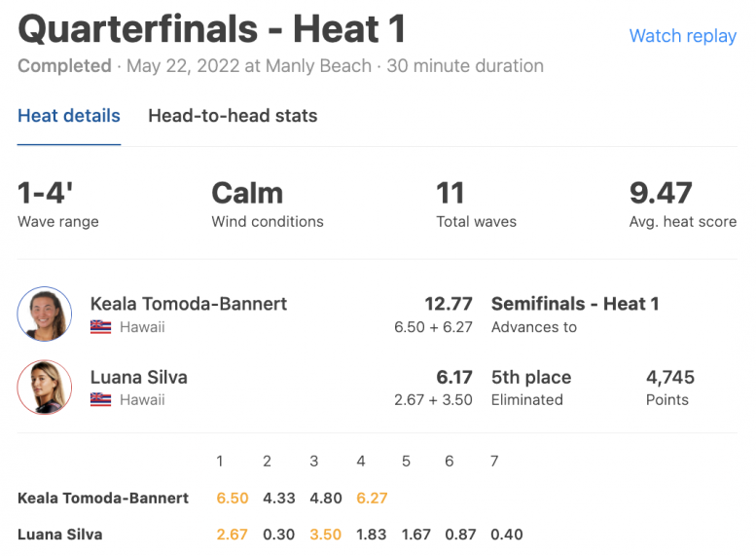Click the 4,745 Points value
This screenshot has height=556, width=756.
pyautogui.click(x=670, y=377)
